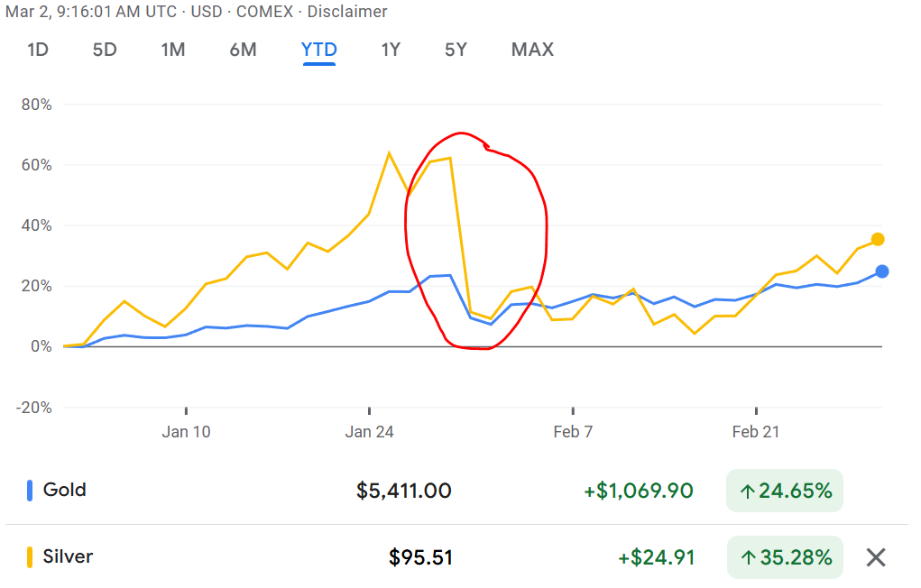Click the Jan 24 date marker on axis

tap(370, 432)
